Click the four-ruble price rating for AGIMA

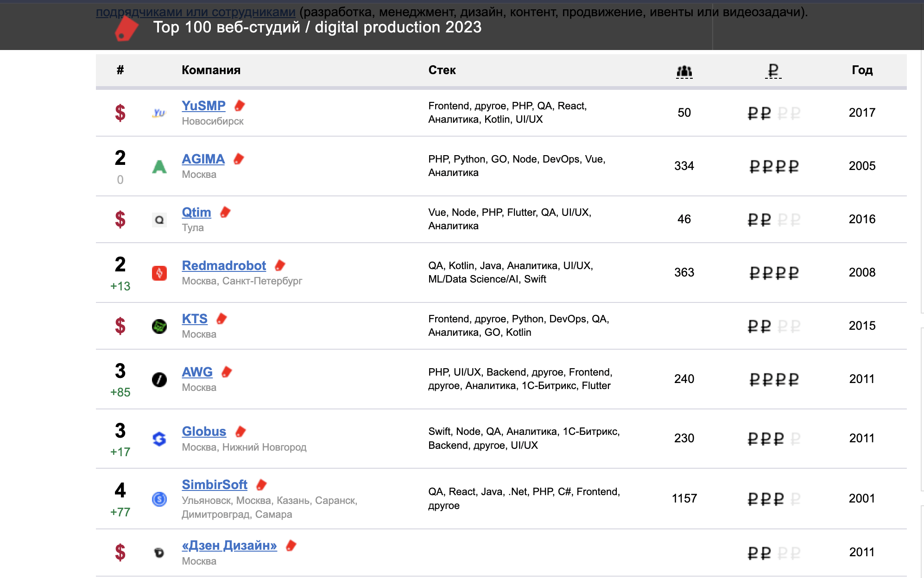click(x=773, y=166)
